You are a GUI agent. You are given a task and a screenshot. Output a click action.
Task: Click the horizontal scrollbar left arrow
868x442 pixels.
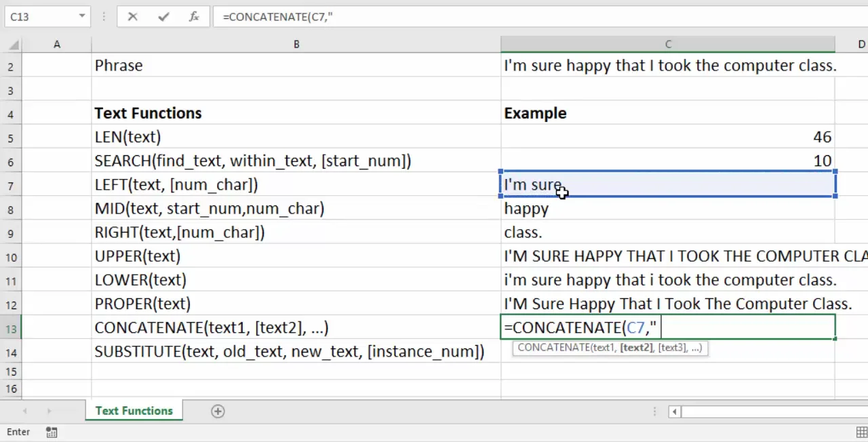[674, 411]
